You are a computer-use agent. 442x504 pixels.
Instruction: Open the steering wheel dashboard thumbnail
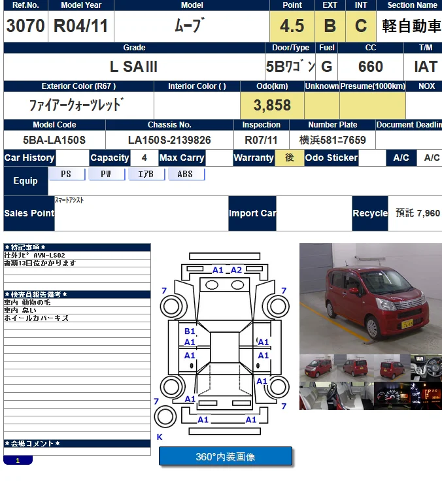426,367
